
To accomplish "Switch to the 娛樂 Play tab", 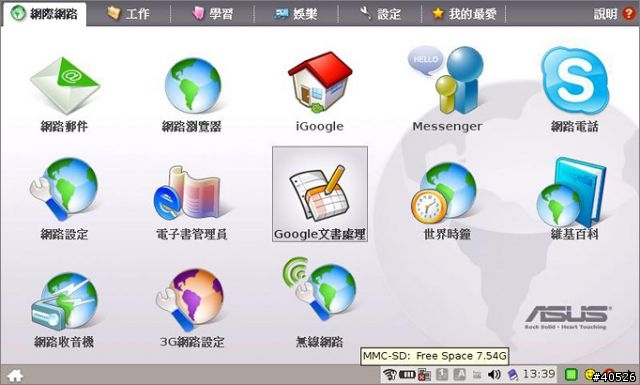I will click(296, 14).
